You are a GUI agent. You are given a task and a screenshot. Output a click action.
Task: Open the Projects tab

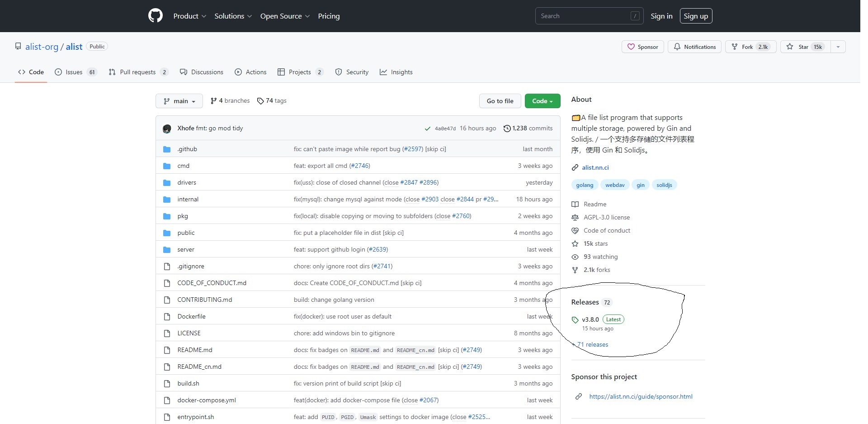[300, 72]
